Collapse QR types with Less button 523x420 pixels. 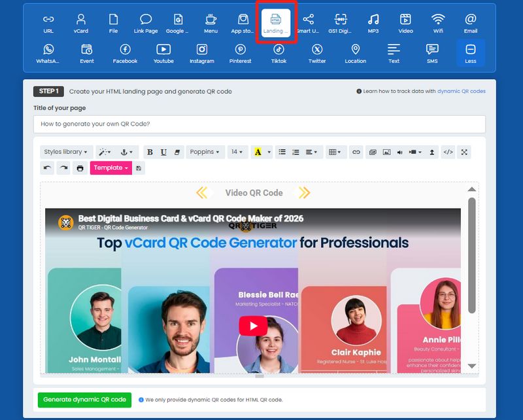pos(470,53)
